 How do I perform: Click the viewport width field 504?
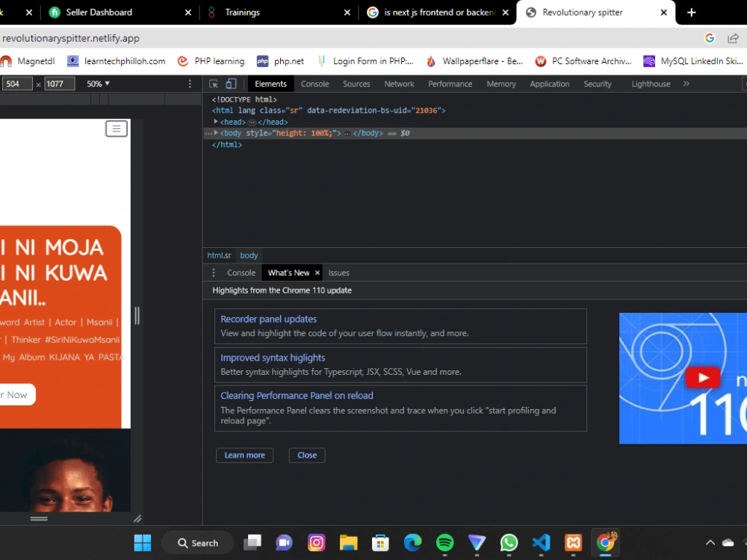click(x=16, y=84)
